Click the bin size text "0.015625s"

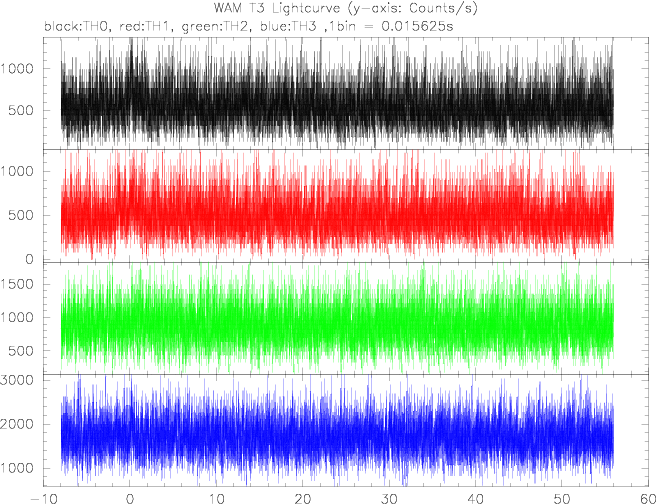[x=418, y=27]
